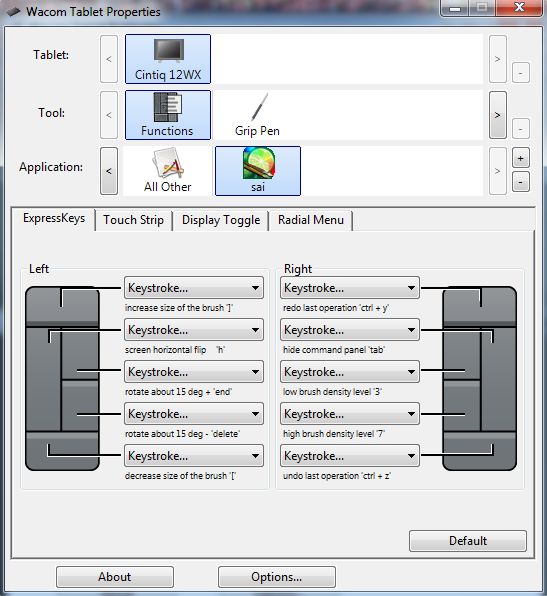Click the Default button
The width and height of the screenshot is (547, 596).
(468, 541)
